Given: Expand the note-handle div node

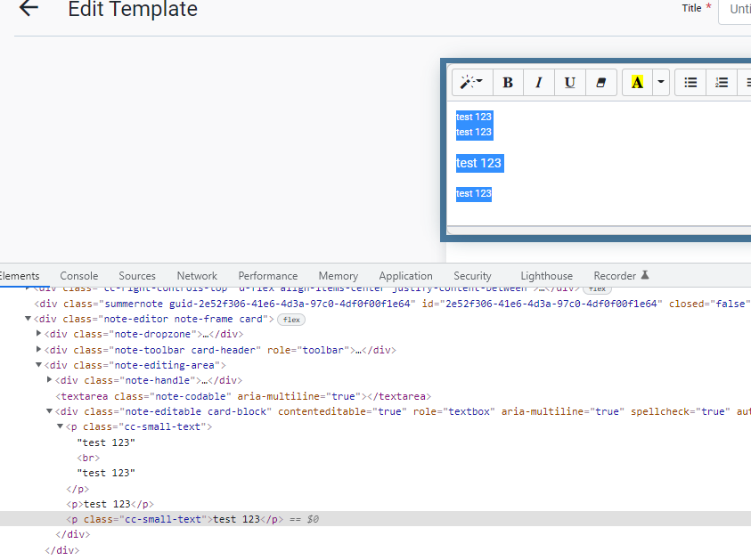Looking at the screenshot, I should tap(49, 380).
